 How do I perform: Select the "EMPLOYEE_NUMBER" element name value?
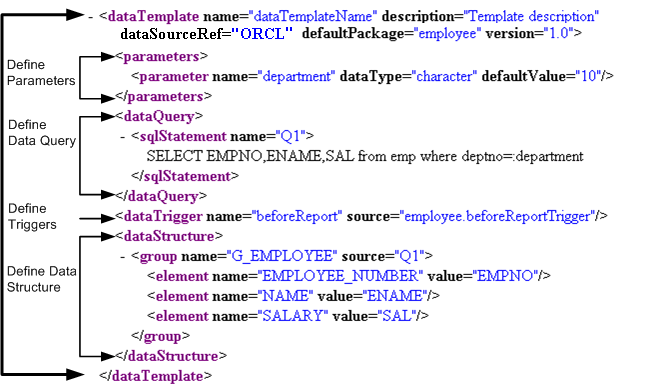tap(340, 276)
